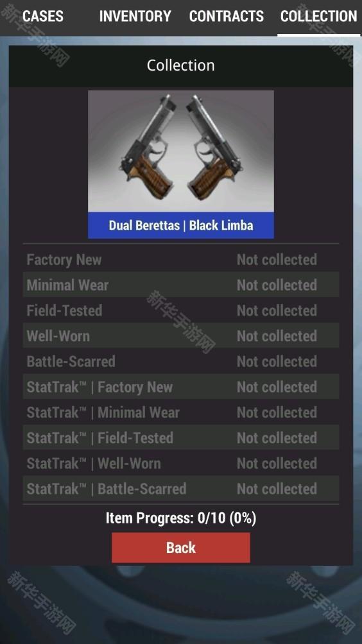Select the COLLECTION tab

(319, 17)
